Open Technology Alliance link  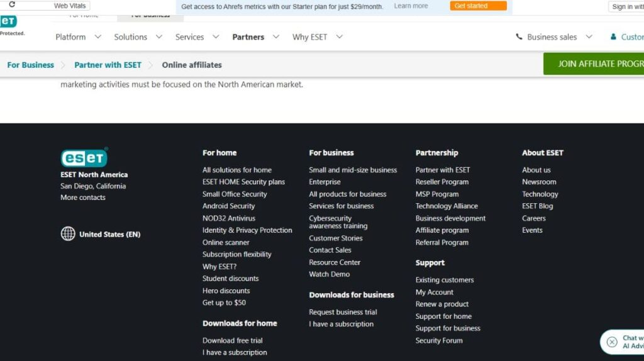tap(447, 206)
